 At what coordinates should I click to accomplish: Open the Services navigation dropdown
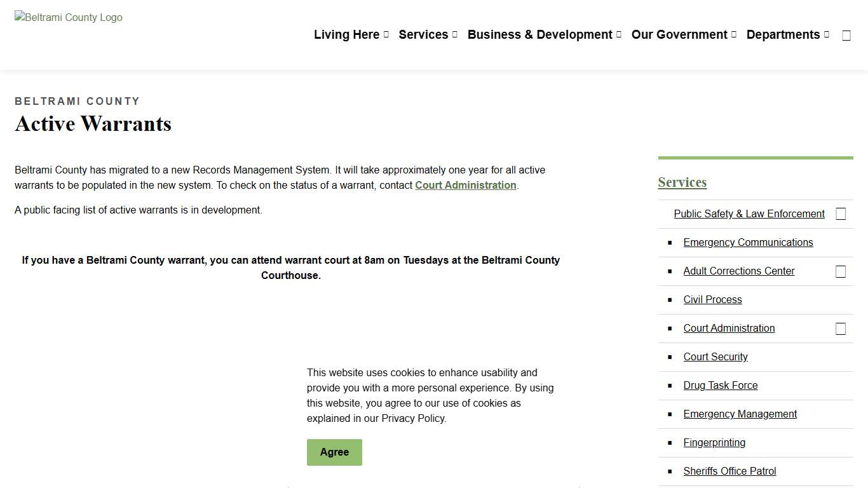coord(428,35)
